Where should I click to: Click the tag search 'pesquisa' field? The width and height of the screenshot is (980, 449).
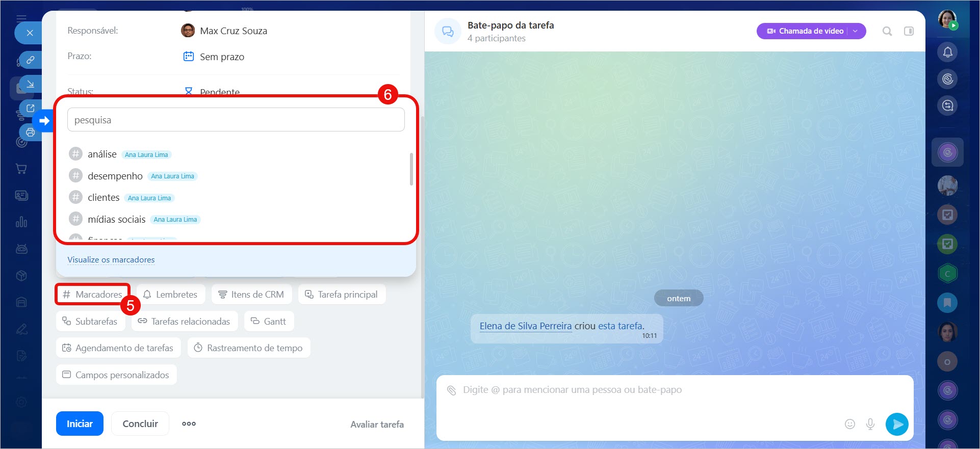click(x=236, y=120)
